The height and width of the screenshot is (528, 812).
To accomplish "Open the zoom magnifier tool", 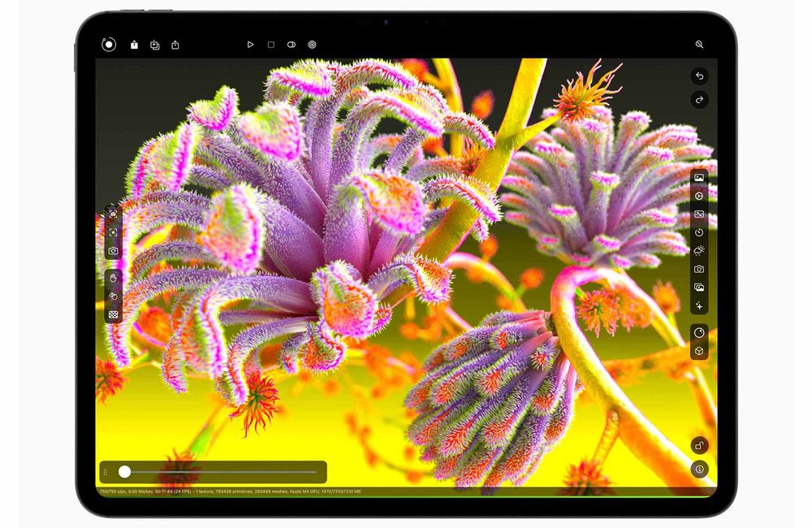I will coord(700,45).
